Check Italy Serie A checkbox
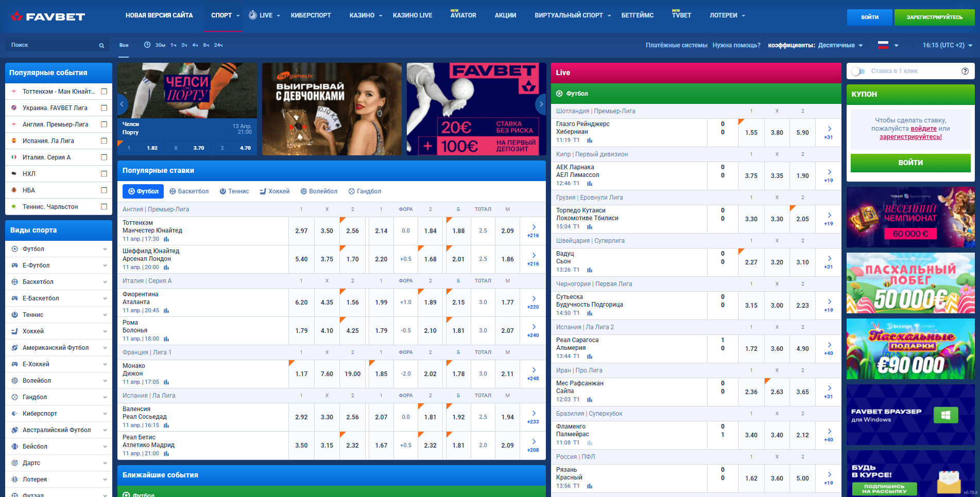Screen dimensions: 980x497 pyautogui.click(x=104, y=157)
